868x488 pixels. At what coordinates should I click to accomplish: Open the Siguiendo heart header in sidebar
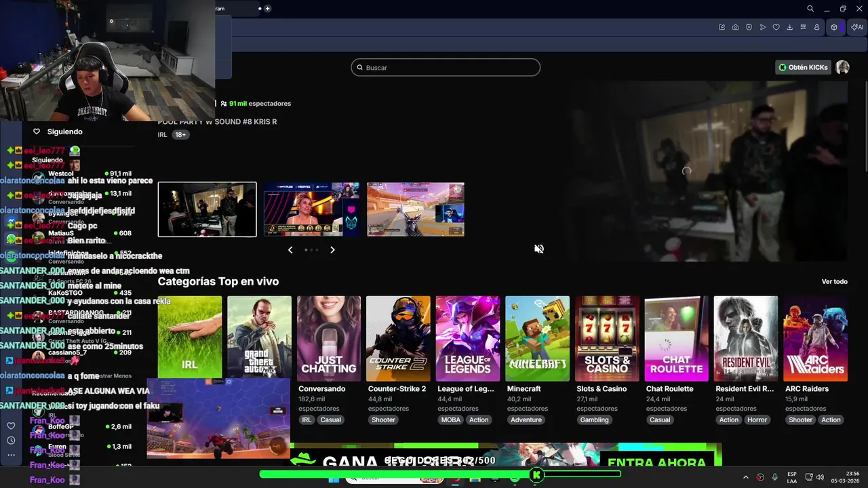tap(58, 131)
